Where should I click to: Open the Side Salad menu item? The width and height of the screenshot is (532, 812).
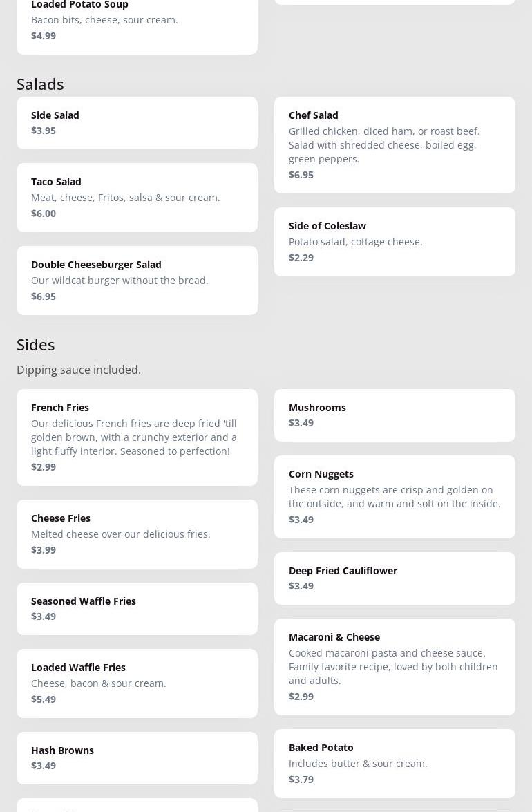(137, 123)
